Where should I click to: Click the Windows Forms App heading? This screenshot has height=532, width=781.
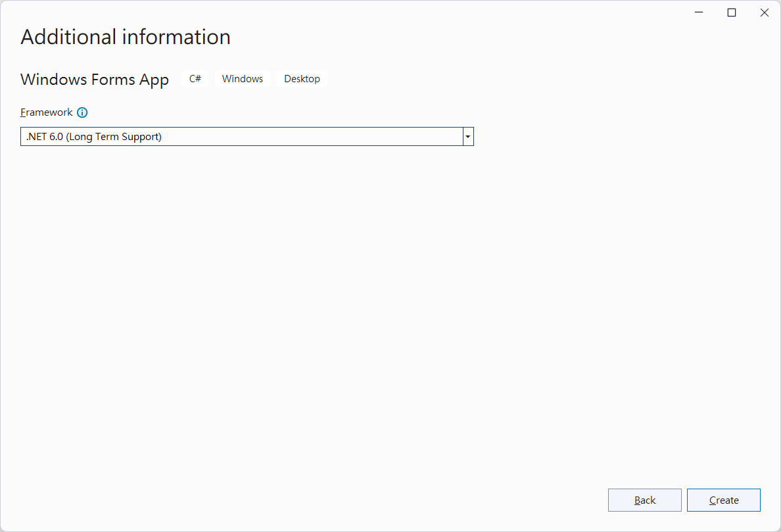95,80
